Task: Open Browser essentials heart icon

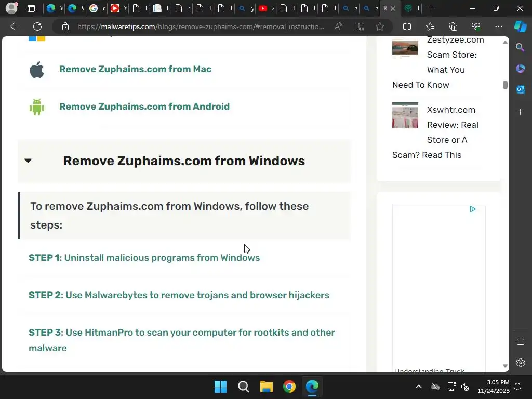Action: 476,26
